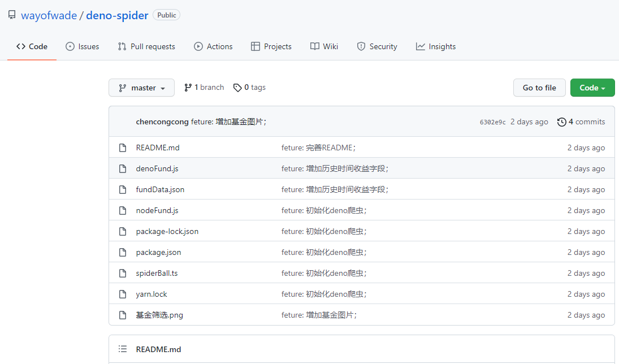The width and height of the screenshot is (619, 364).
Task: Open the yarn.lock file
Action: click(x=151, y=294)
